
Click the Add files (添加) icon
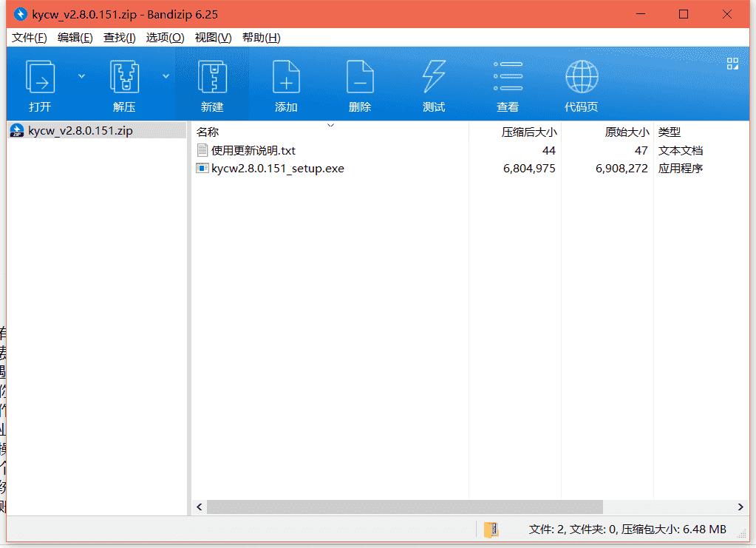click(286, 77)
